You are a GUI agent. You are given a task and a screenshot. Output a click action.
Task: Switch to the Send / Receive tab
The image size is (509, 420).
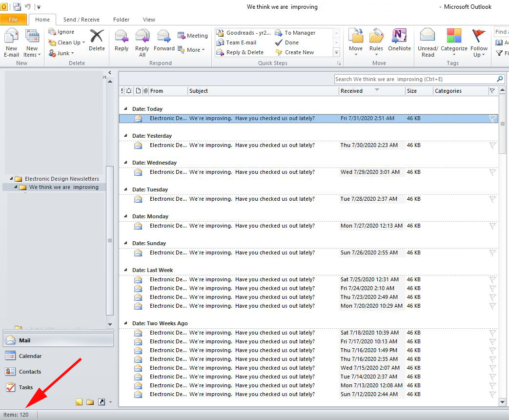[81, 20]
